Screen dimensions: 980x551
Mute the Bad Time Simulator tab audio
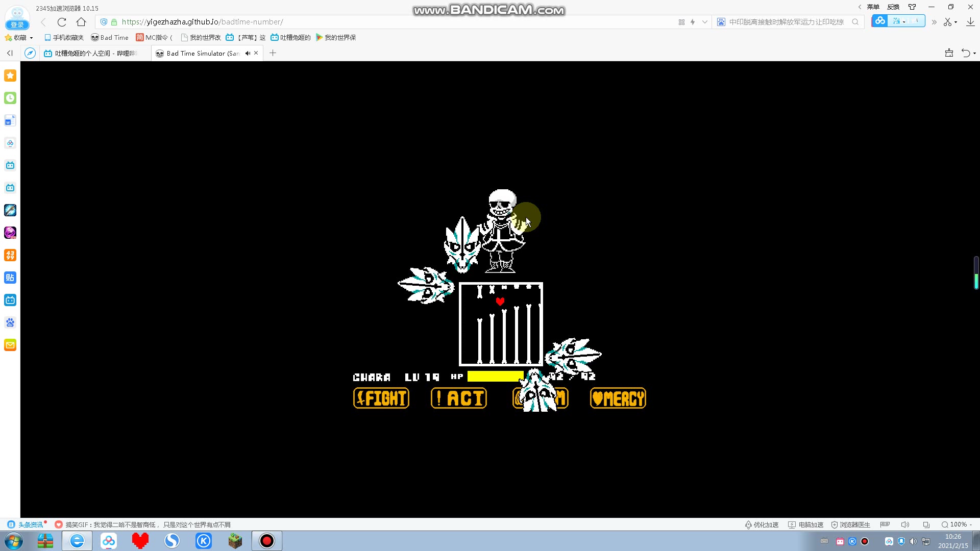coord(248,53)
